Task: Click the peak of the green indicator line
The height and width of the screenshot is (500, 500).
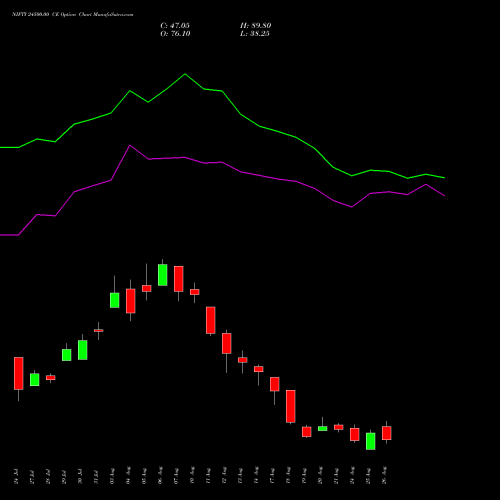Action: [185, 74]
